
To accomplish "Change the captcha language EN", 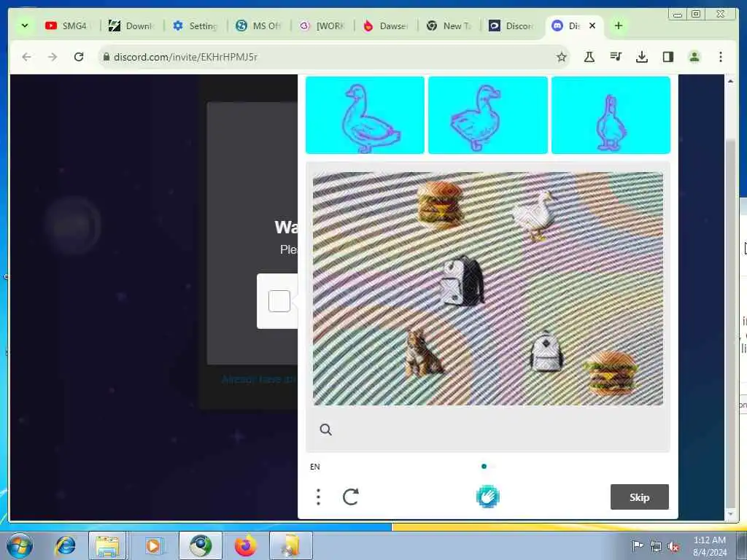I will 315,467.
